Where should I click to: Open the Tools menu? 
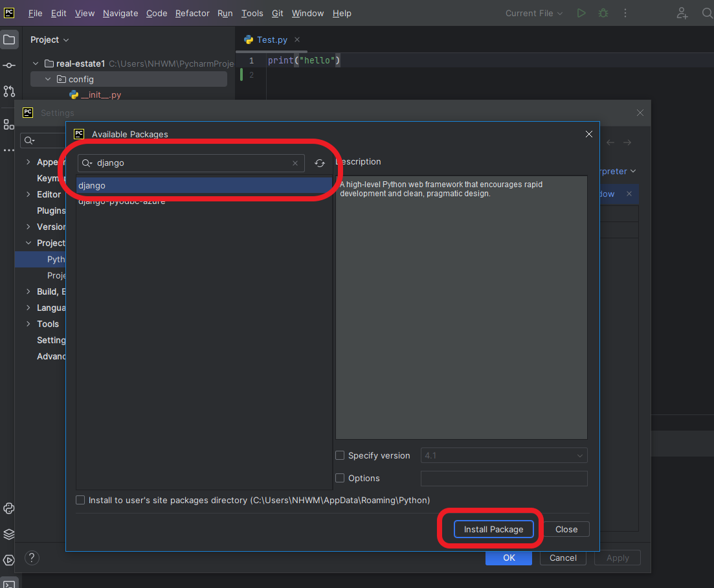pos(252,13)
